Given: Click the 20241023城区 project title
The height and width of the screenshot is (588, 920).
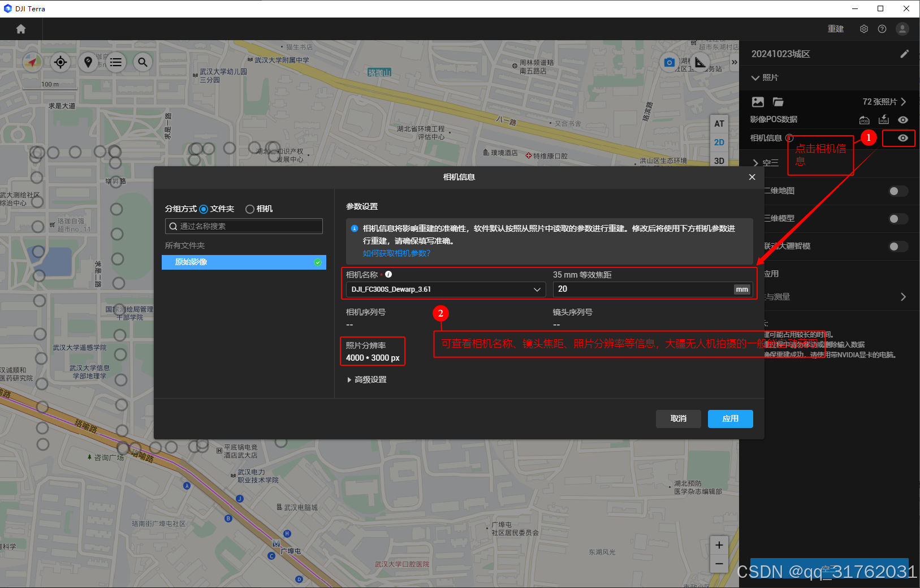Looking at the screenshot, I should point(780,54).
